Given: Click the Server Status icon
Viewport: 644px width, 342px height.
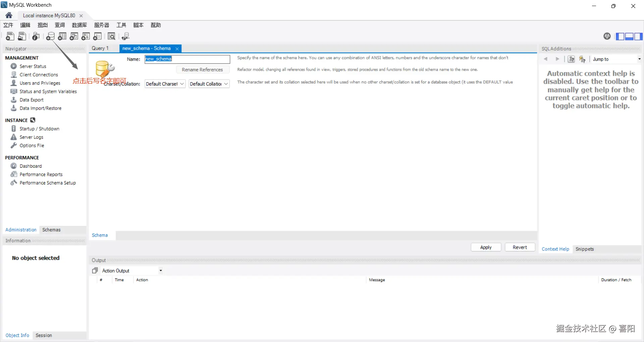Looking at the screenshot, I should [14, 66].
